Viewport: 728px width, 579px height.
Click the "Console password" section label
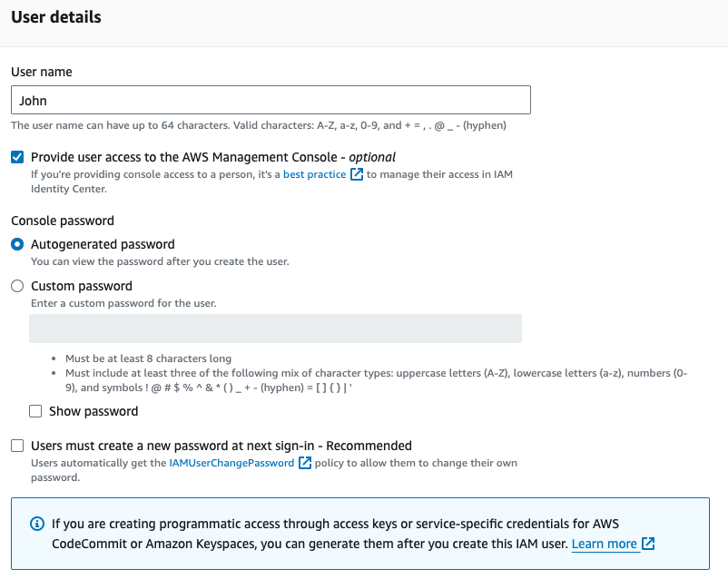[x=63, y=221]
